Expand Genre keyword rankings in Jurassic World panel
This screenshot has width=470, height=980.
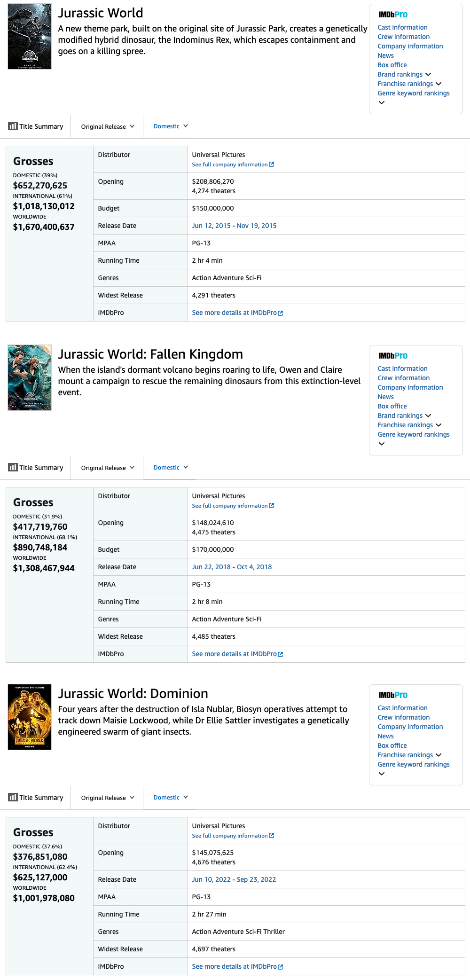382,102
